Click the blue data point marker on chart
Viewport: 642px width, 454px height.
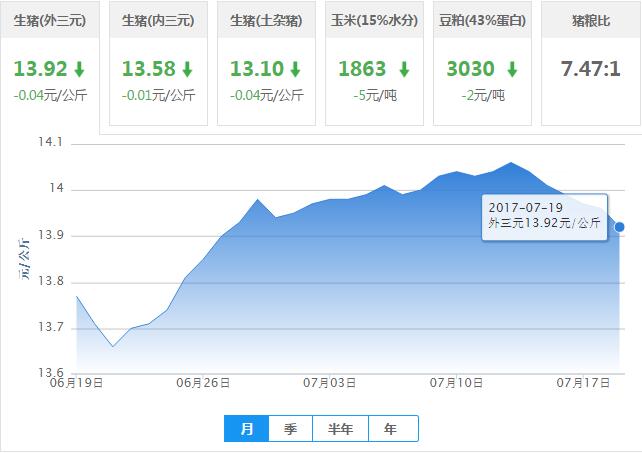click(x=620, y=227)
